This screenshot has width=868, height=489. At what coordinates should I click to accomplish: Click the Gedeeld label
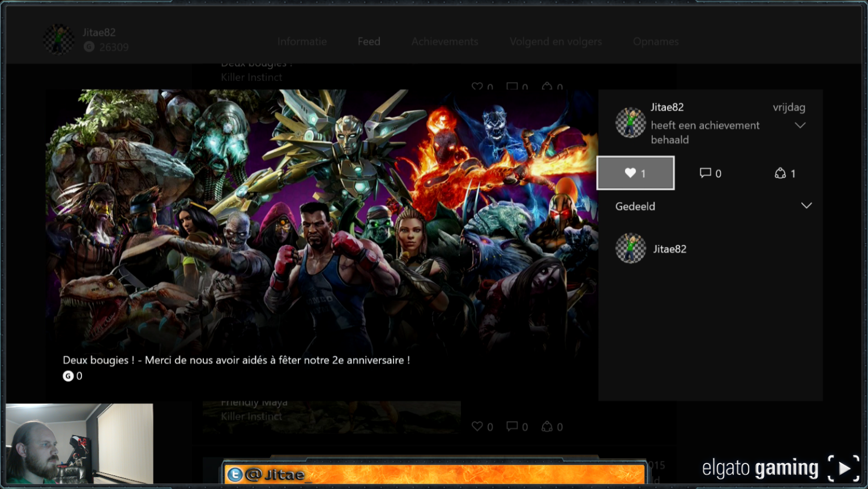click(635, 206)
